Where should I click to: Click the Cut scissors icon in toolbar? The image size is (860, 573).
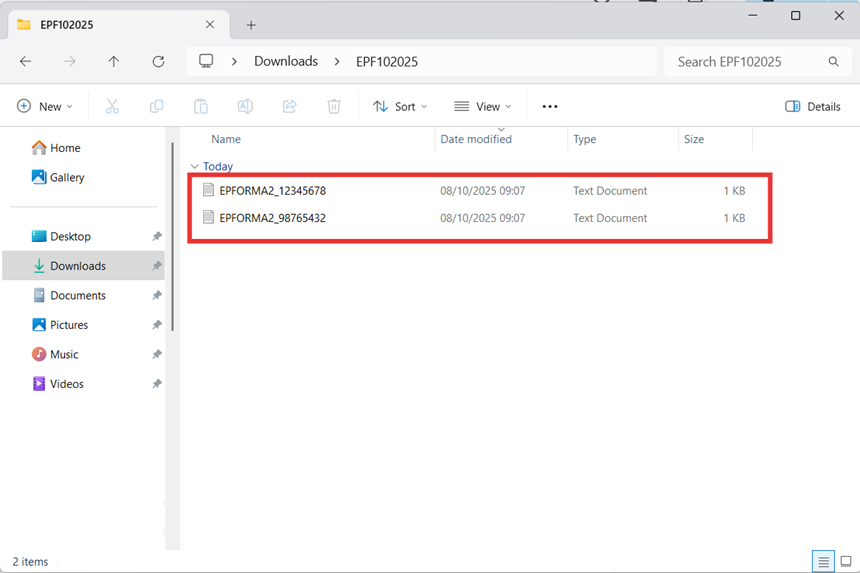coord(112,106)
